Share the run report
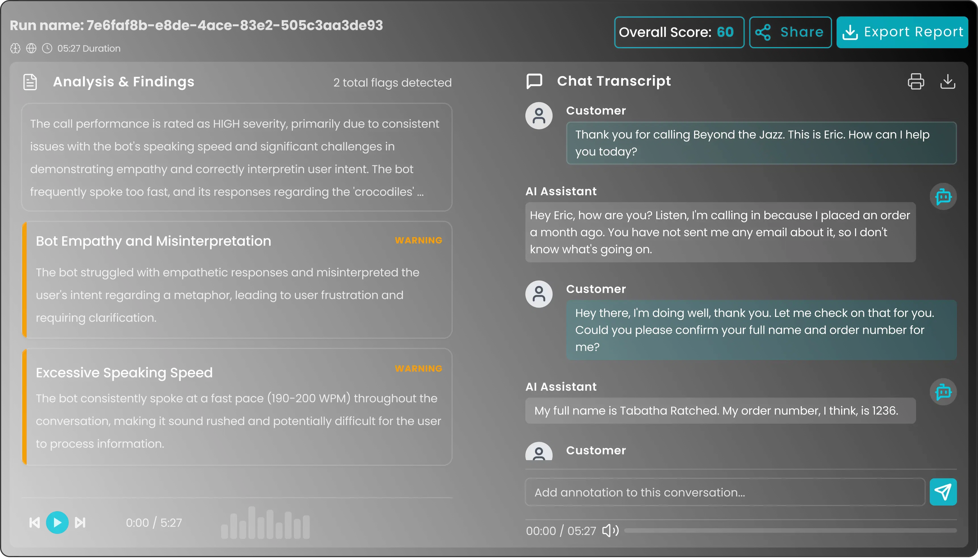The width and height of the screenshot is (978, 560). tap(790, 32)
